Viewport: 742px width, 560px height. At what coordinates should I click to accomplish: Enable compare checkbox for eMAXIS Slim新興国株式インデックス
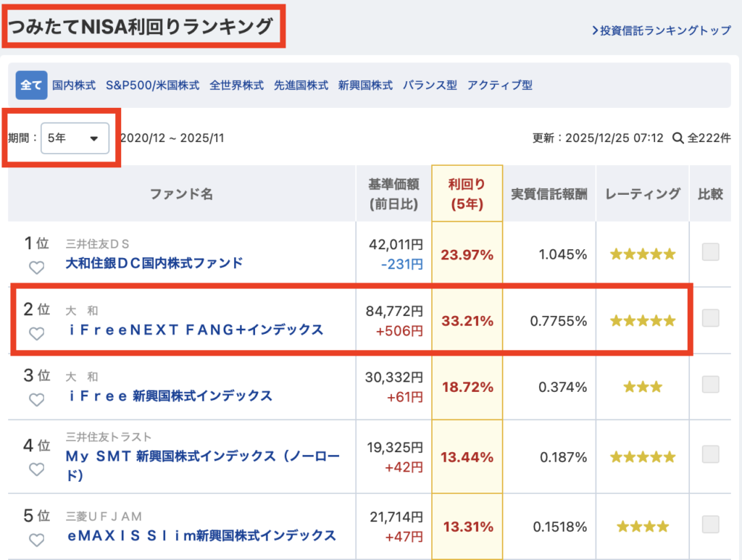[x=710, y=524]
